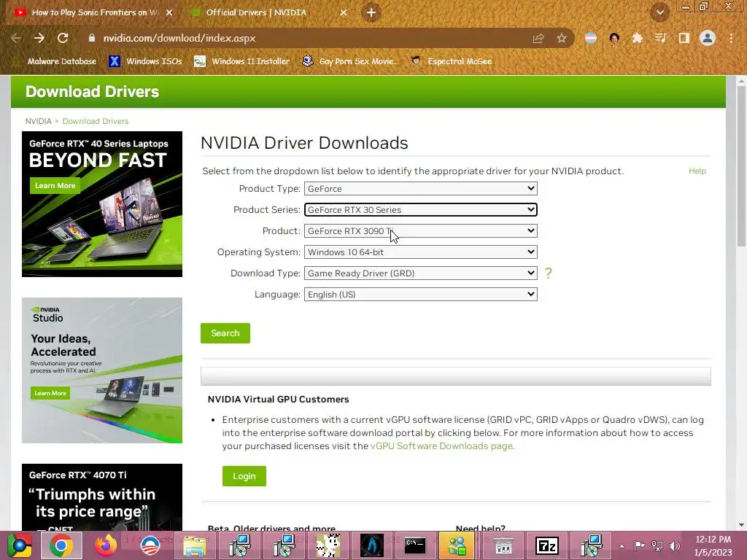Image resolution: width=747 pixels, height=560 pixels.
Task: Open the striped flag extension icon
Action: click(591, 38)
